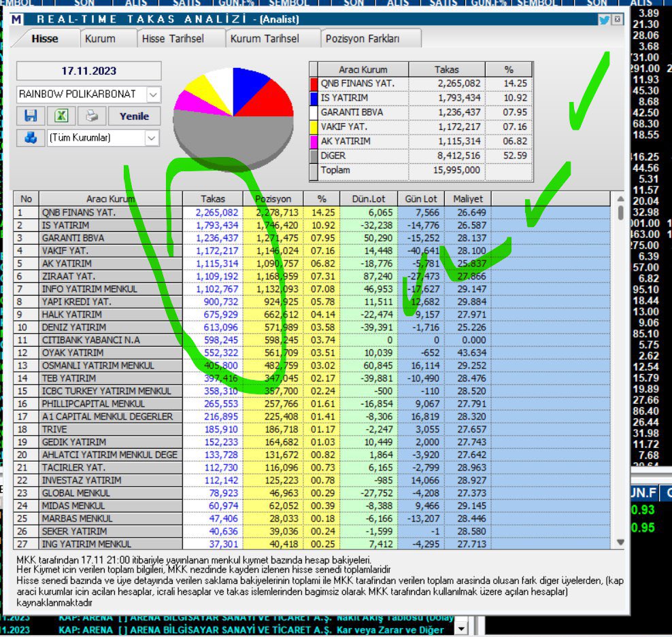
Task: Click the blue IS YATIRIM legend swatch
Action: (314, 98)
